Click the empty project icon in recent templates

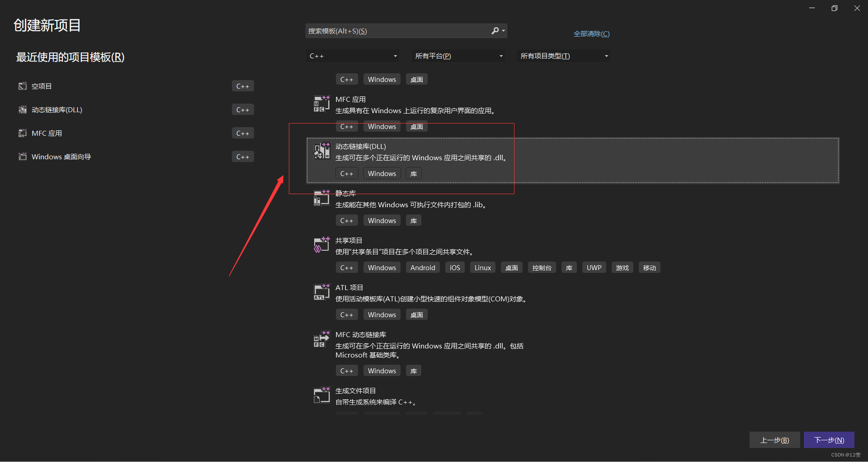(23, 86)
